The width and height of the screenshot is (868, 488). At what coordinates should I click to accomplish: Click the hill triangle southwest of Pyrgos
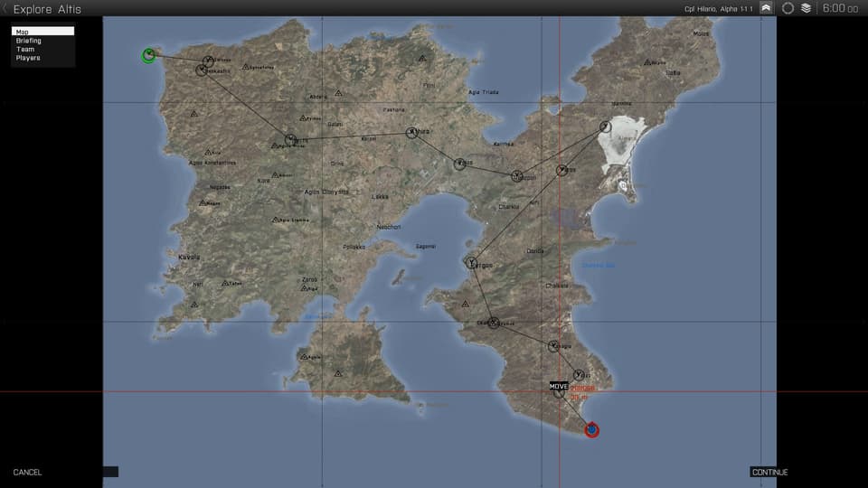[465, 304]
